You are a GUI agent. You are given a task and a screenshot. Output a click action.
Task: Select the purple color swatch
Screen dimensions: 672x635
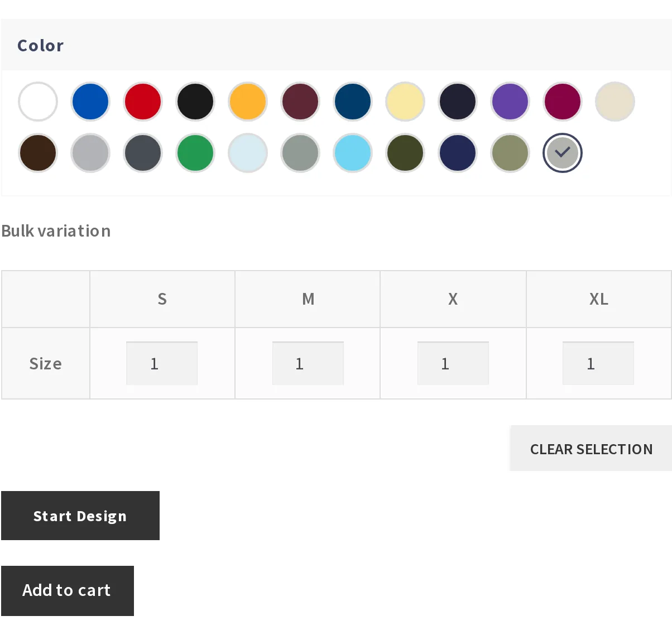tap(510, 102)
